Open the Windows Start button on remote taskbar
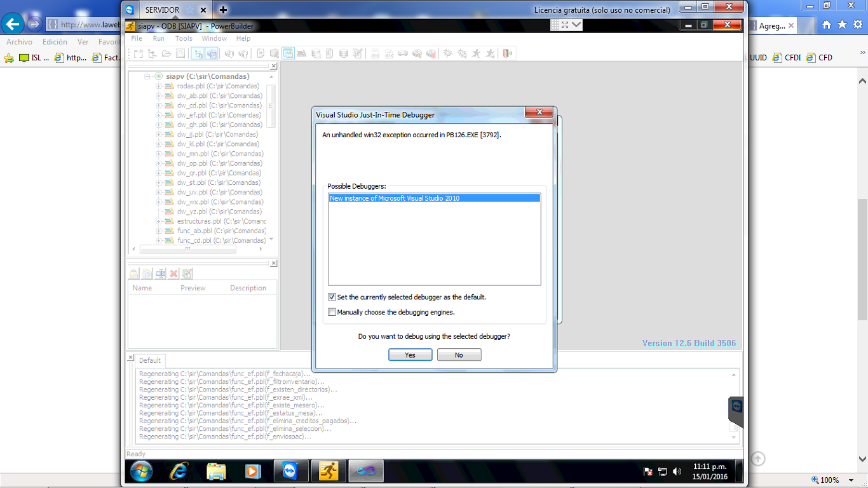This screenshot has height=488, width=868. [x=142, y=471]
